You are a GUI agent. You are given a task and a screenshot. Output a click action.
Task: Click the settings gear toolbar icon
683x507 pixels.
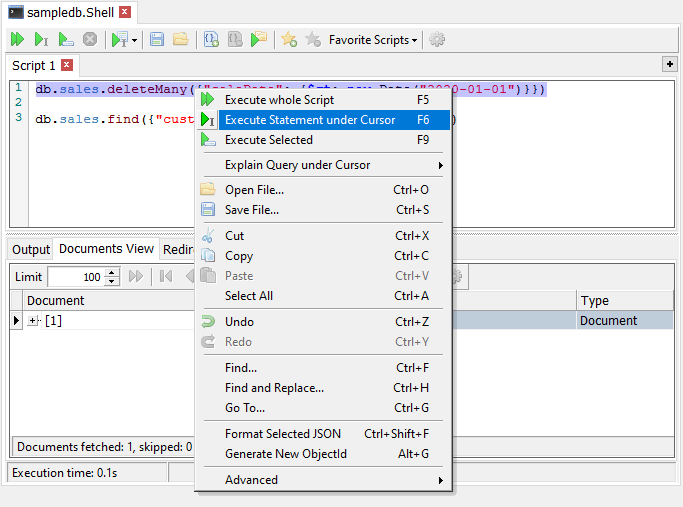pyautogui.click(x=437, y=40)
